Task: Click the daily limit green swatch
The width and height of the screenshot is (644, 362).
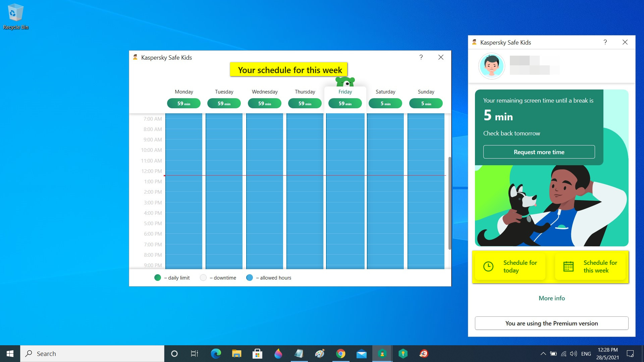Action: pyautogui.click(x=157, y=278)
